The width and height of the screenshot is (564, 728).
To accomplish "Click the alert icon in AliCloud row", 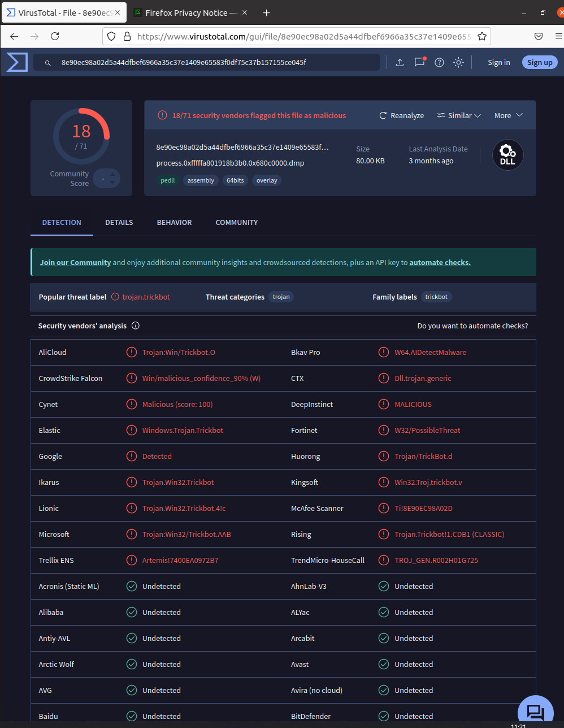I will [x=132, y=352].
